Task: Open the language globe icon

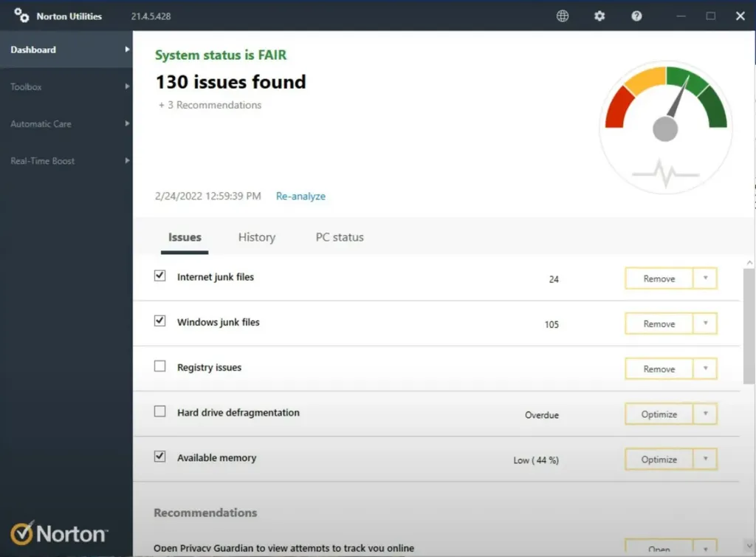Action: pyautogui.click(x=562, y=16)
